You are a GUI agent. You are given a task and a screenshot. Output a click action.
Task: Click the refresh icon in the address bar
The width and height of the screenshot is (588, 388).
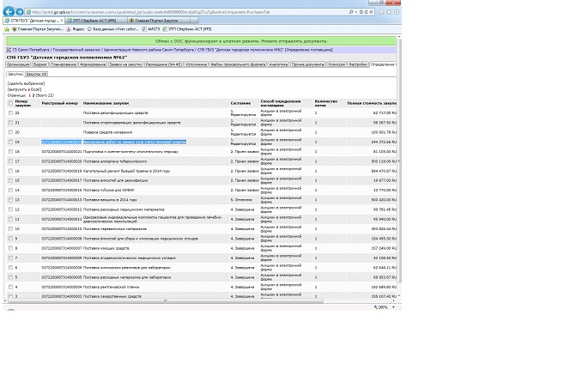(x=367, y=12)
